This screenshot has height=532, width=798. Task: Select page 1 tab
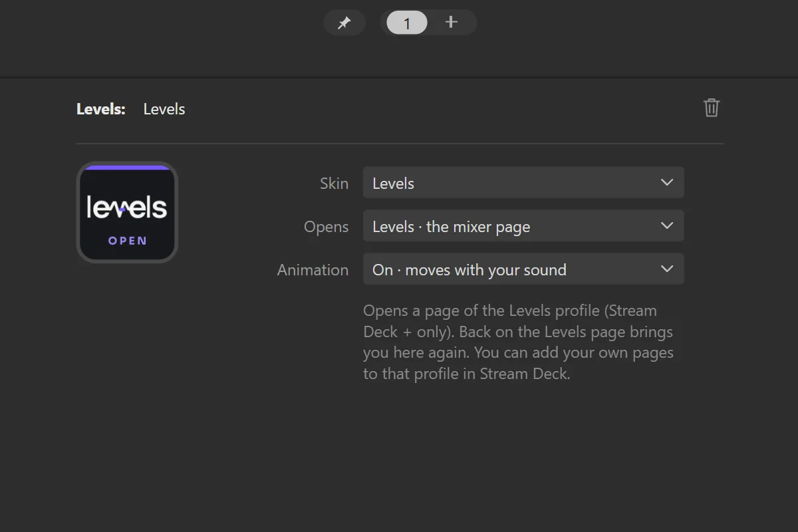pos(407,23)
